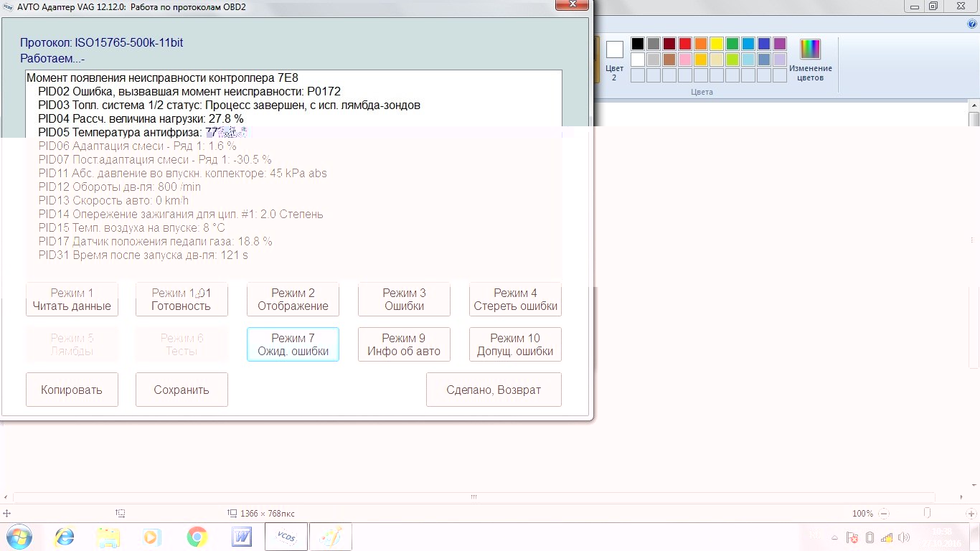Open Microsoft Word from the taskbar
Screen dimensions: 980x551
pos(242,537)
